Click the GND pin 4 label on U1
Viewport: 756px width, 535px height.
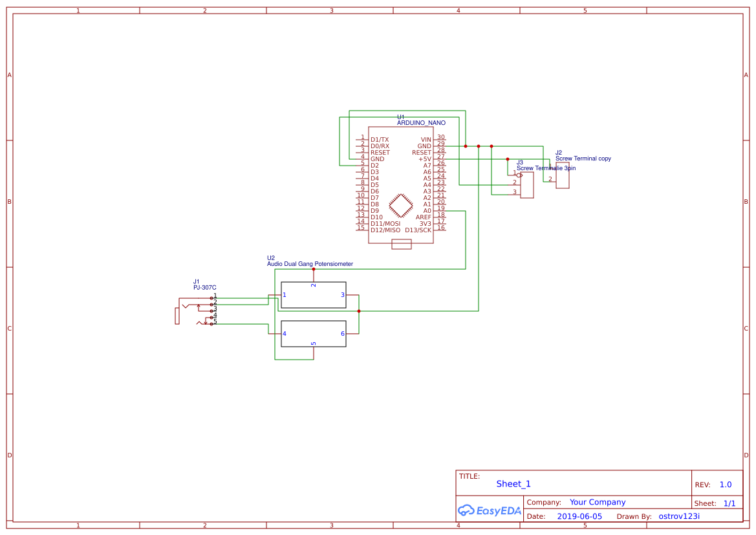coord(378,158)
